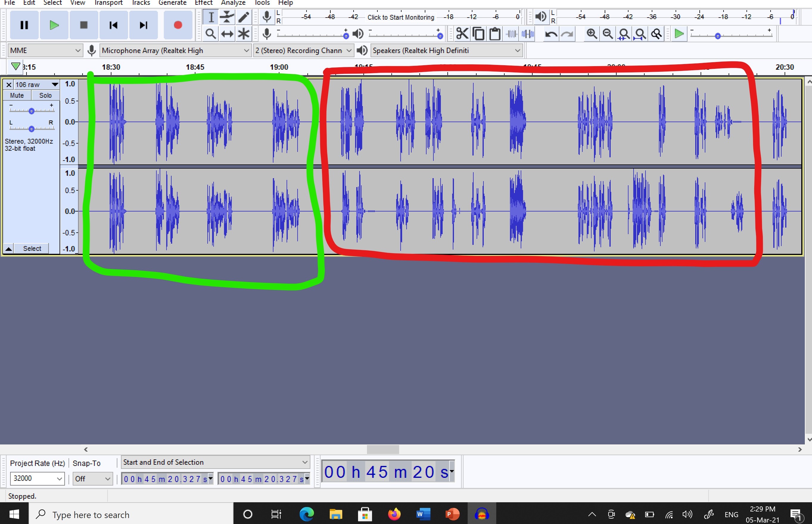Click the track gain slider knob
The image size is (812, 524).
[31, 111]
